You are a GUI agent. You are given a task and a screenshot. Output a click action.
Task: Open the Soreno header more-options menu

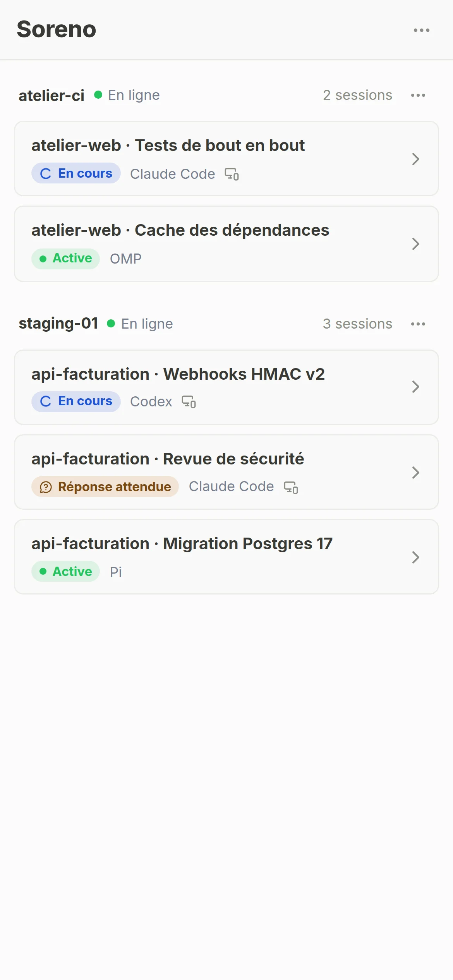421,30
